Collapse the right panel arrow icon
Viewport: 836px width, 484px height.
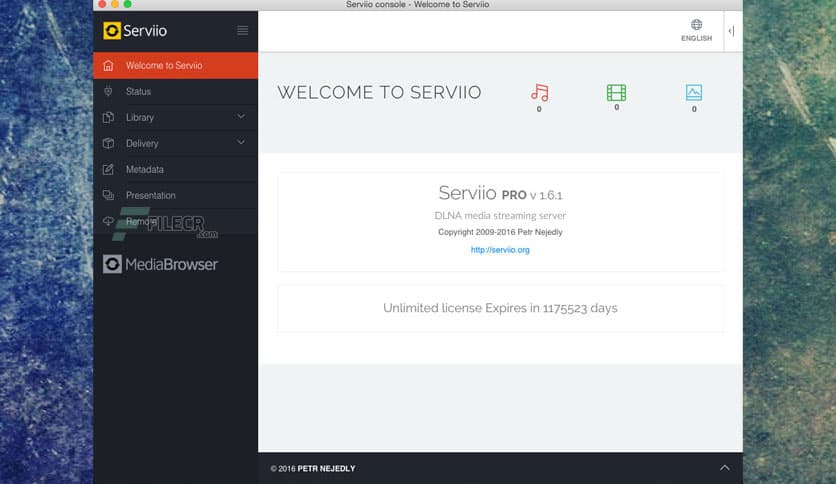(732, 31)
